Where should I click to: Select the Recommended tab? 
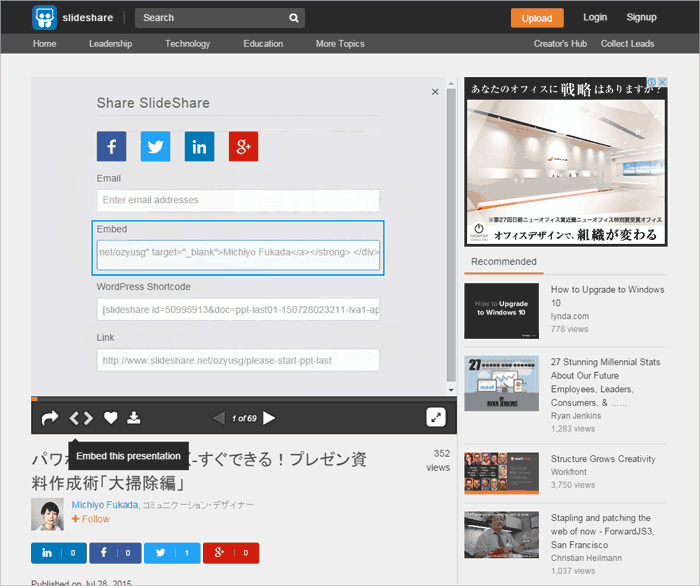504,262
